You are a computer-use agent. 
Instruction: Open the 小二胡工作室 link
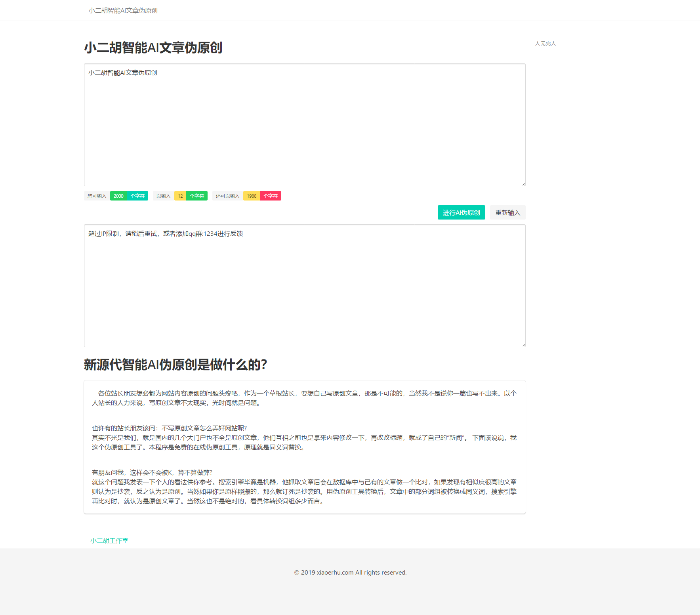click(109, 541)
